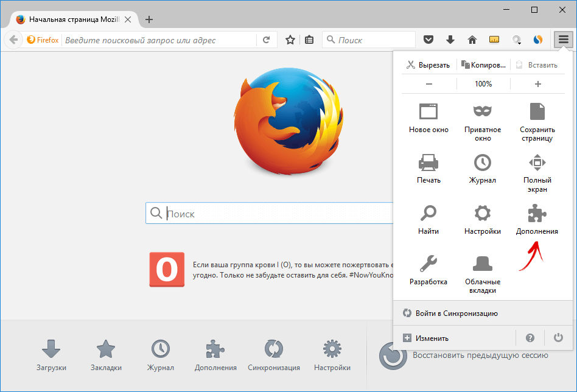Open Settings (Настройки) in the menu panel

483,220
